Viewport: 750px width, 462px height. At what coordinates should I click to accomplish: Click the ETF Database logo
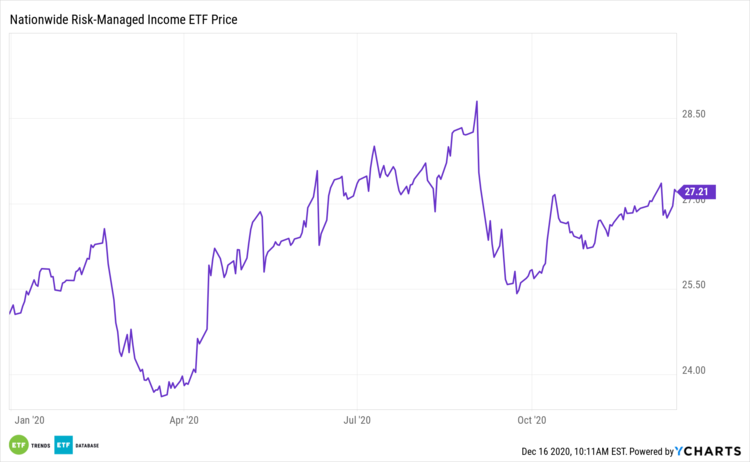62,444
